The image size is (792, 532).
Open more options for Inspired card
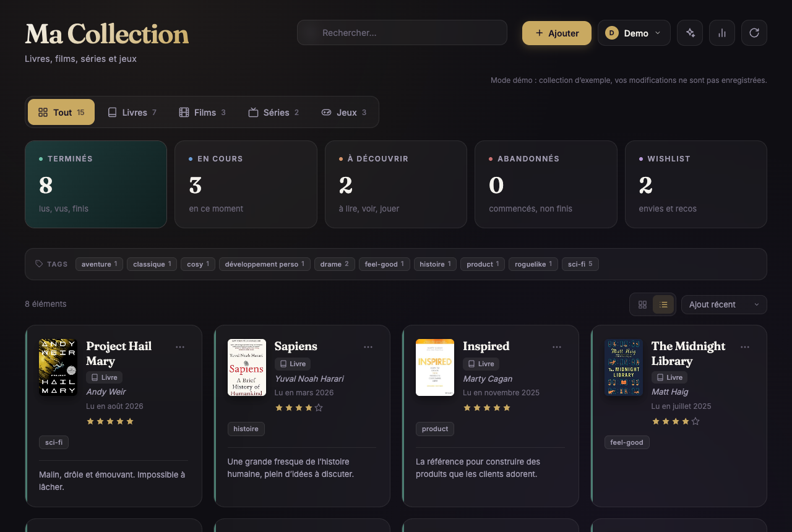click(x=557, y=347)
